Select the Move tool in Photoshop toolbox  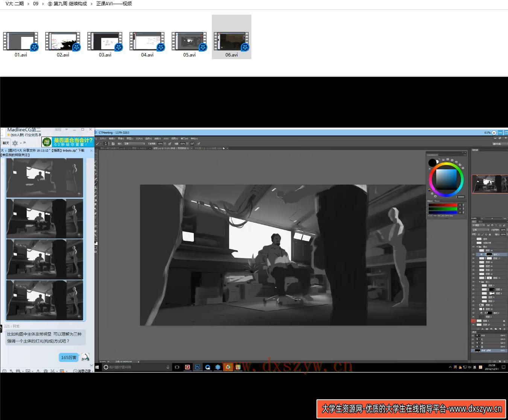pos(96,154)
